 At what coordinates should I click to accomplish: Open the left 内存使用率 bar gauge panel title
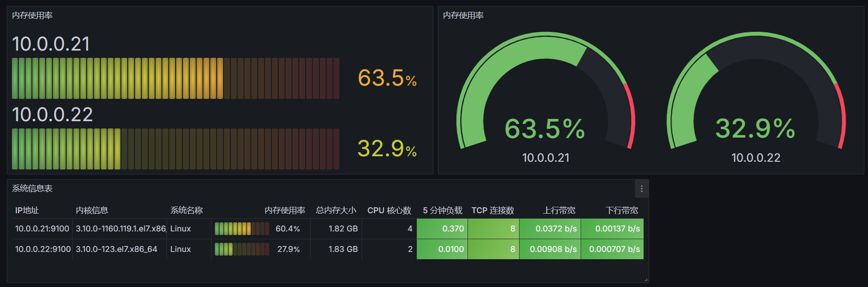(32, 15)
